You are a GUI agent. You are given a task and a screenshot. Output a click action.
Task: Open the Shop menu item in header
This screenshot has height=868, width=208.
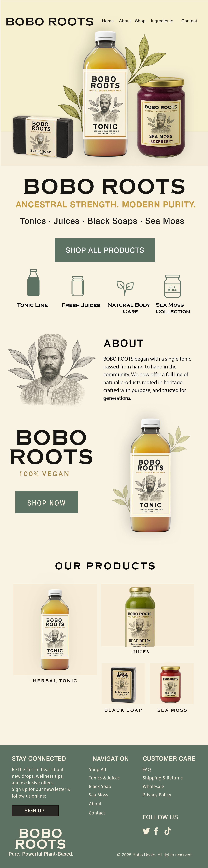[x=140, y=21]
